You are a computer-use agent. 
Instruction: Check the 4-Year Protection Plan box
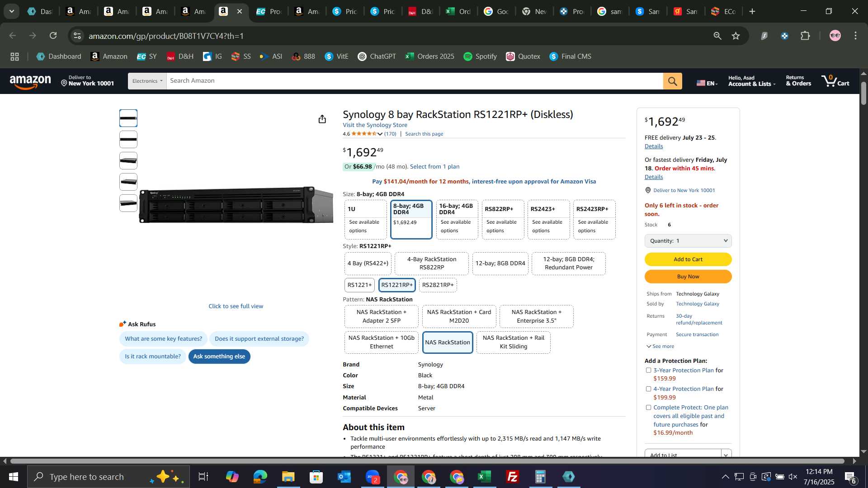648,389
